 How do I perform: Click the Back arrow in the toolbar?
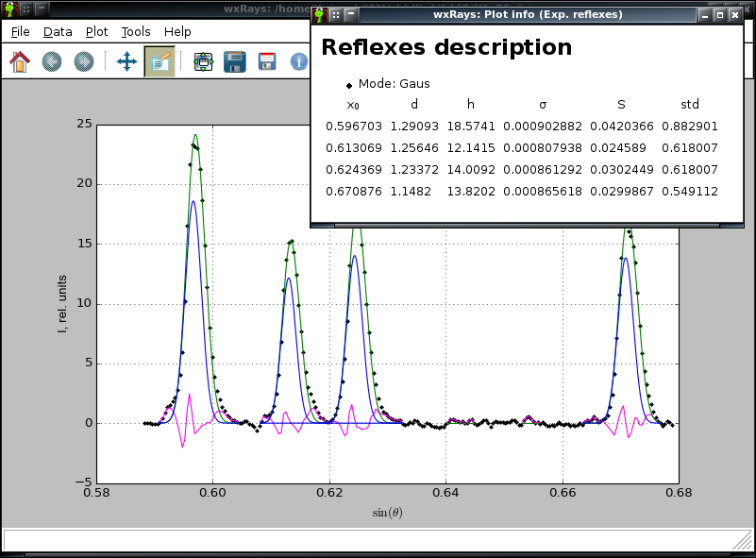coord(53,62)
